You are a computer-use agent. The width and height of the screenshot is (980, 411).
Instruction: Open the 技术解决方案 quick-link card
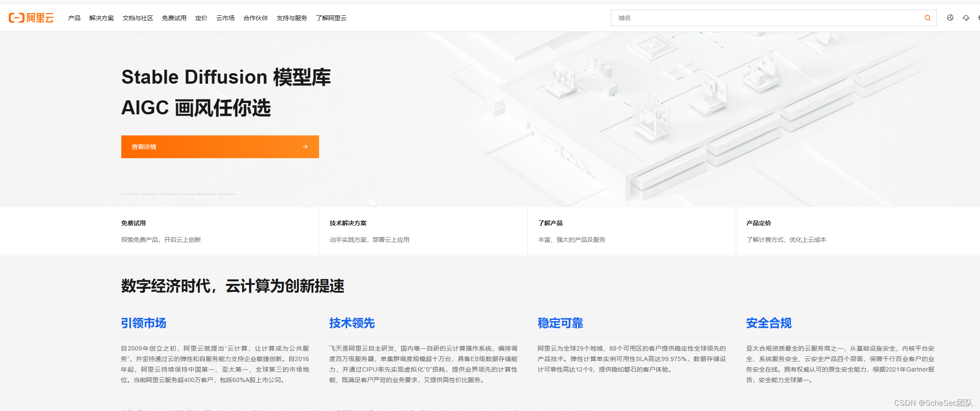(423, 231)
